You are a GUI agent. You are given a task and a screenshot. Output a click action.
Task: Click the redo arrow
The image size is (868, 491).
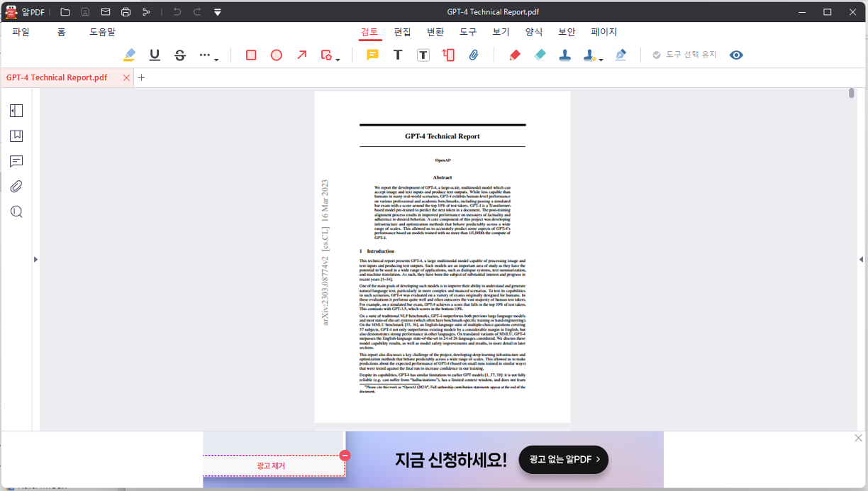coord(197,12)
